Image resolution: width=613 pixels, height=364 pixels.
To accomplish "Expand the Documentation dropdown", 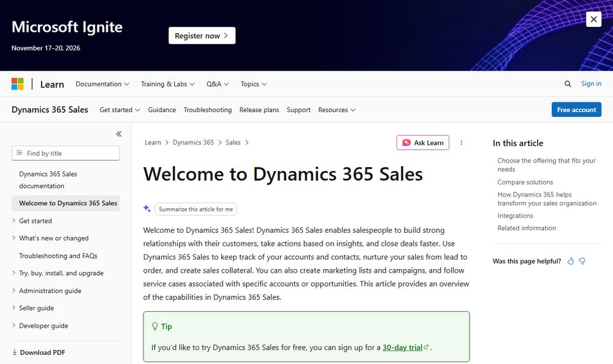I will point(102,84).
